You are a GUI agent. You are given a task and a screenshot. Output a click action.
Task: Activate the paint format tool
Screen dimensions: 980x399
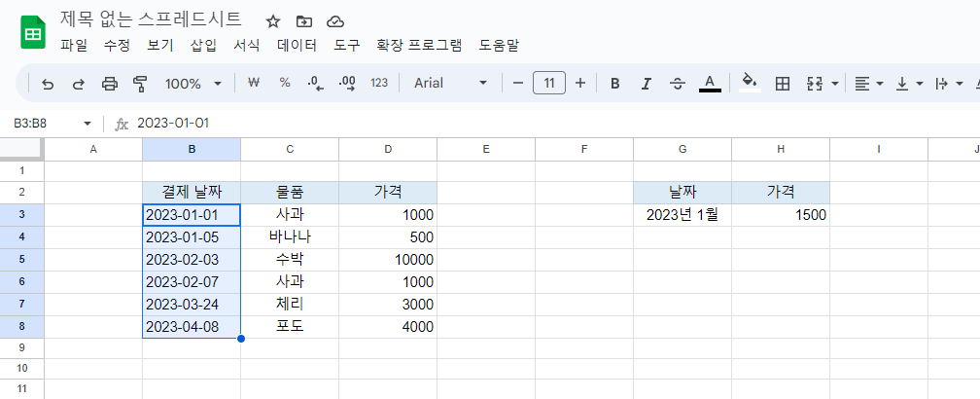(x=141, y=83)
